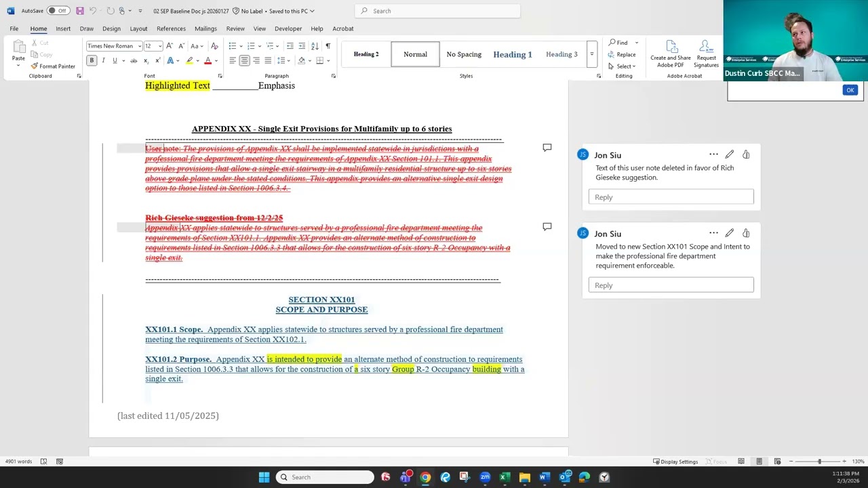Toggle Bold formatting in Font group
This screenshot has height=488, width=868.
tap(92, 61)
